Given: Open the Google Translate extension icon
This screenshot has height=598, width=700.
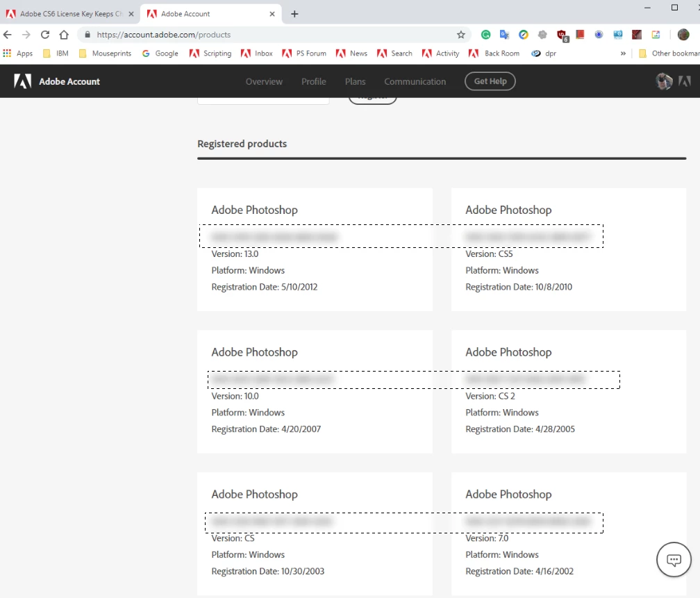Looking at the screenshot, I should (504, 35).
